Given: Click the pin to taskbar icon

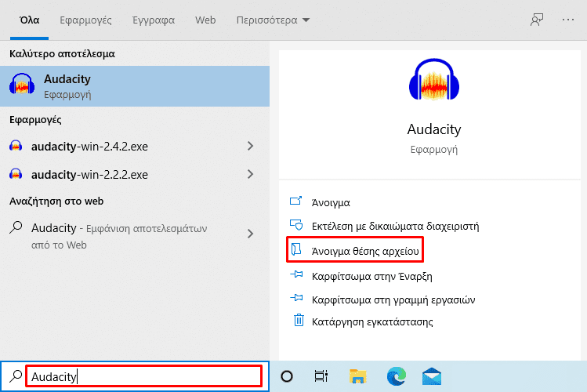Looking at the screenshot, I should point(296,298).
